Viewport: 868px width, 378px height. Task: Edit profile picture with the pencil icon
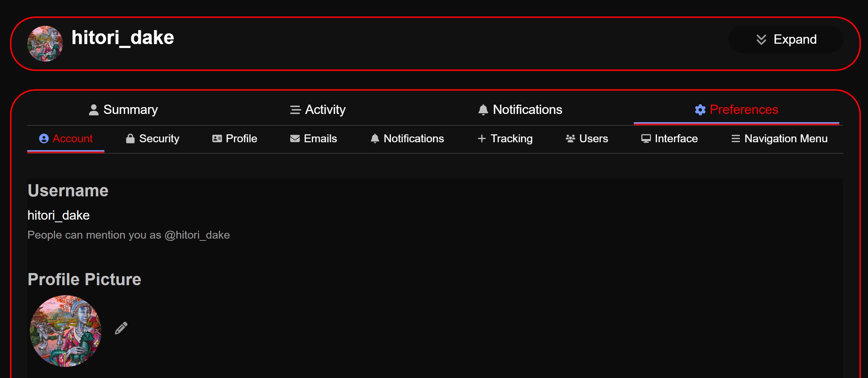click(121, 328)
